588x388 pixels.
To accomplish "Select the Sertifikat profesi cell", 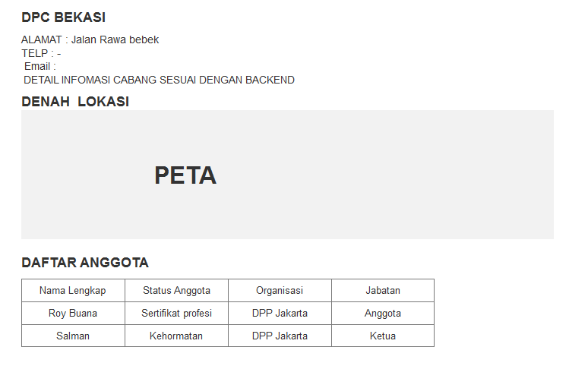I will [176, 313].
